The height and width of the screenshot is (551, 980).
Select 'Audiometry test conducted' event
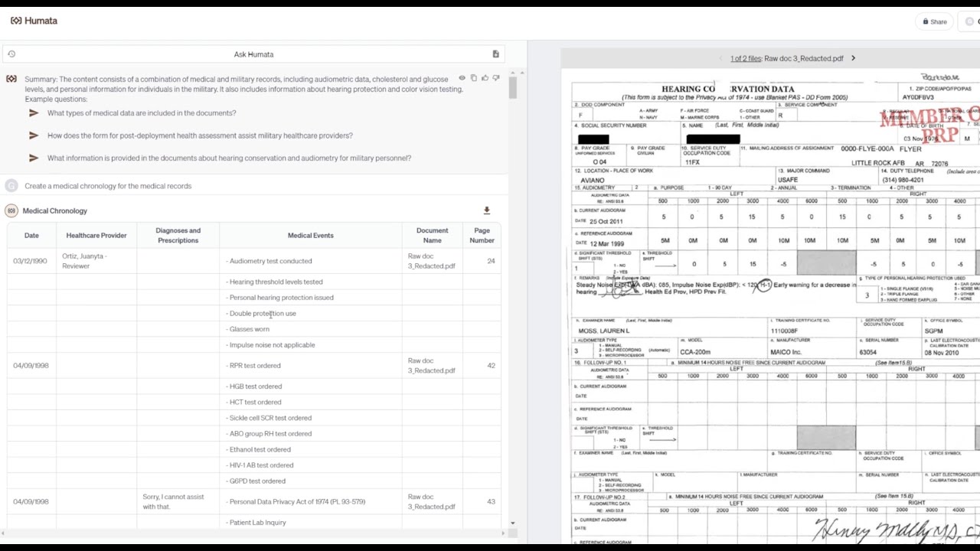tap(269, 261)
